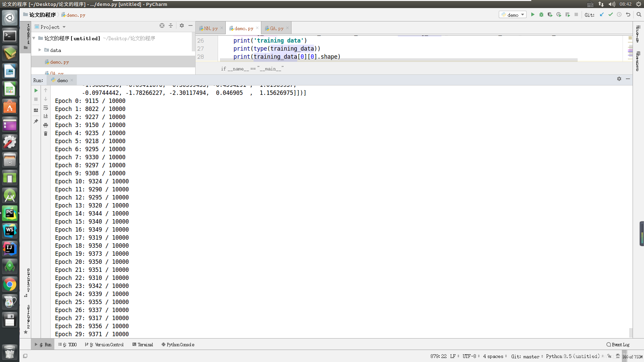This screenshot has height=362, width=644.
Task: Open the Python Console tool window
Action: (x=178, y=345)
